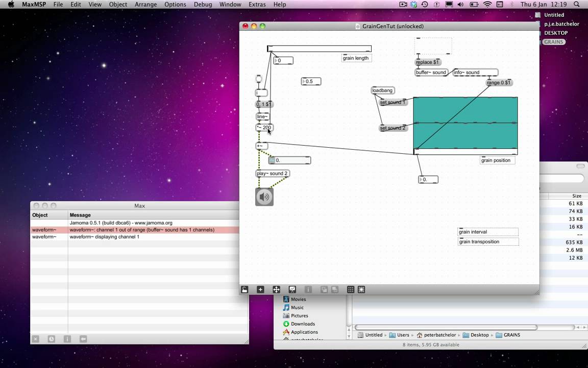Click the 'grain interval' comment
Image resolution: width=588 pixels, height=368 pixels.
pos(488,232)
